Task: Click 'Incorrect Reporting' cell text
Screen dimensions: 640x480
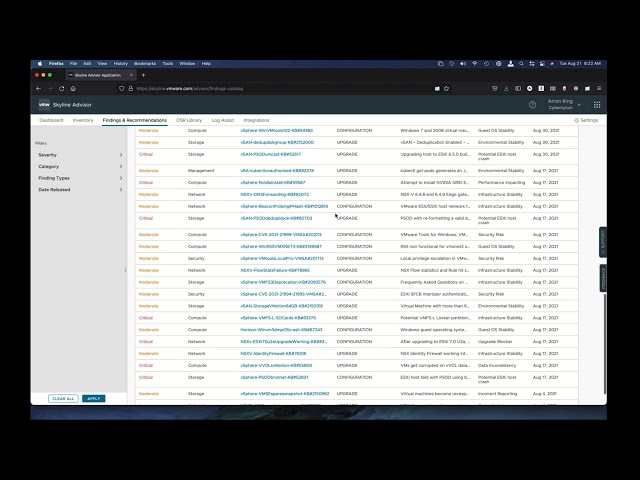Action: tap(498, 394)
